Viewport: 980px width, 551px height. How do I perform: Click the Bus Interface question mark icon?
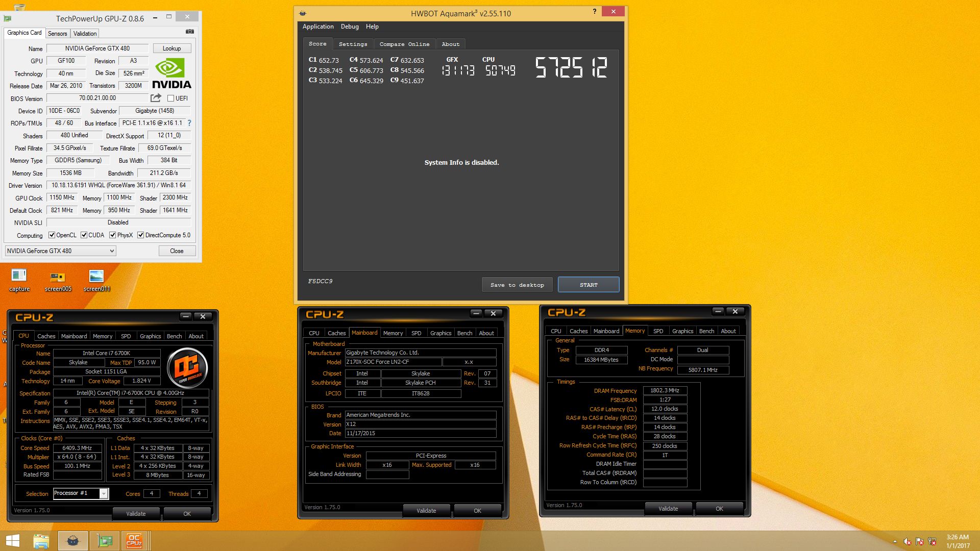pos(189,123)
